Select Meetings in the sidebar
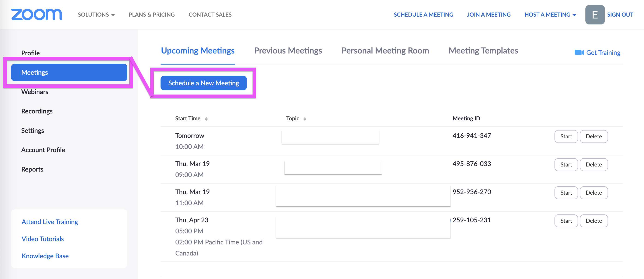Image resolution: width=644 pixels, height=279 pixels. 69,72
